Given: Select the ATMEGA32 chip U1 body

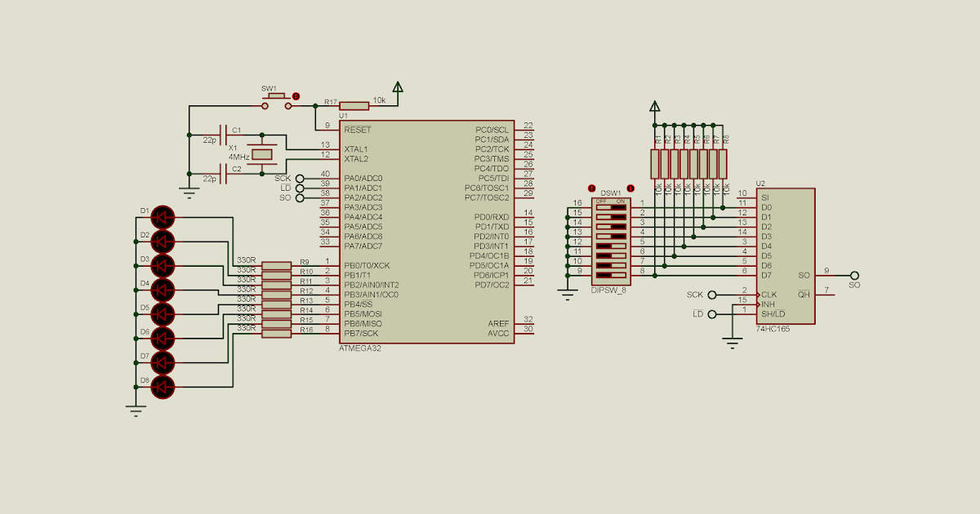Looking at the screenshot, I should tap(426, 233).
